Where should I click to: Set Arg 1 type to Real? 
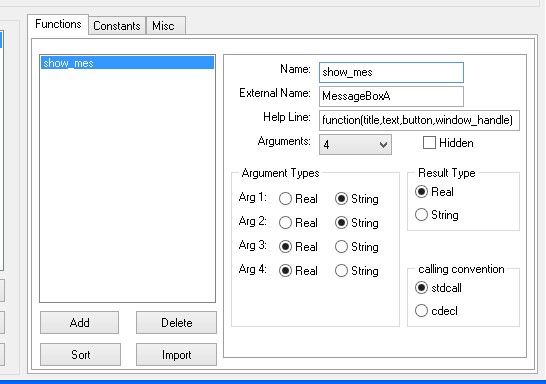(298, 199)
